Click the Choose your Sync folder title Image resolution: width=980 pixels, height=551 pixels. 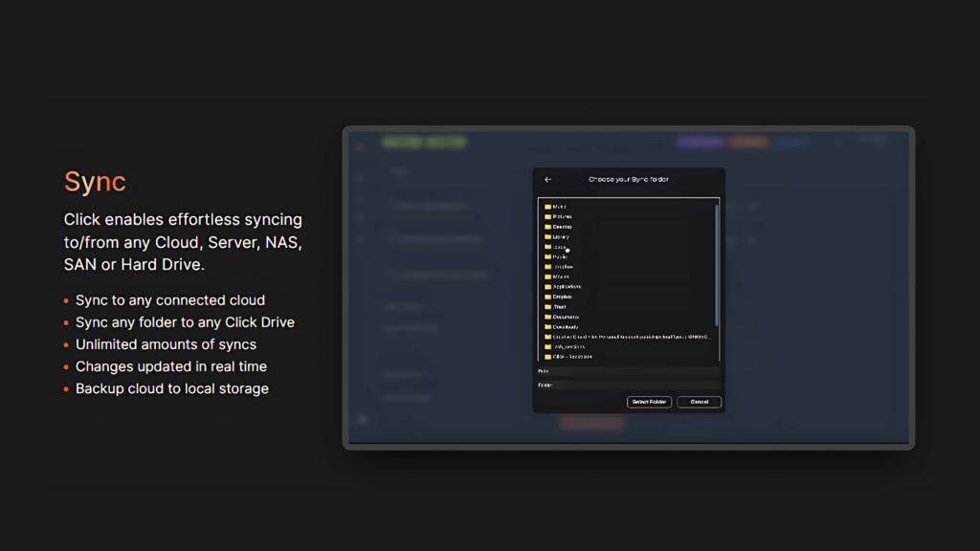(629, 180)
